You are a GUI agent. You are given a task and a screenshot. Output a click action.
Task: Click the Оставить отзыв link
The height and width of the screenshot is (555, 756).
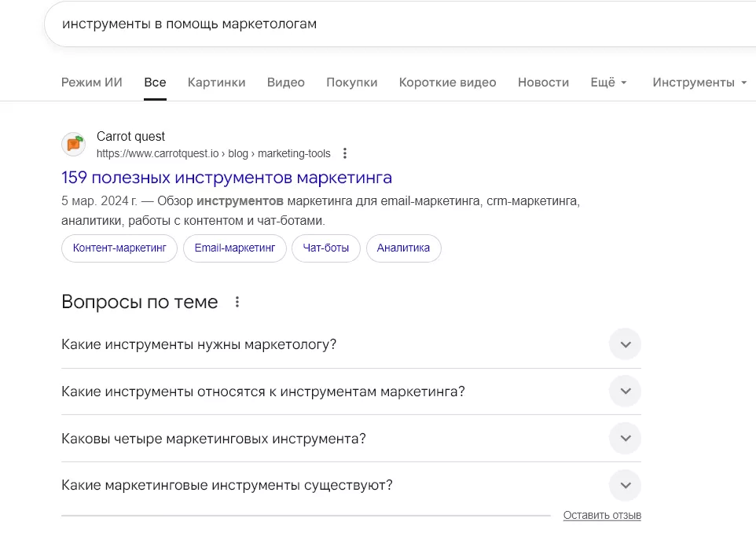tap(602, 515)
